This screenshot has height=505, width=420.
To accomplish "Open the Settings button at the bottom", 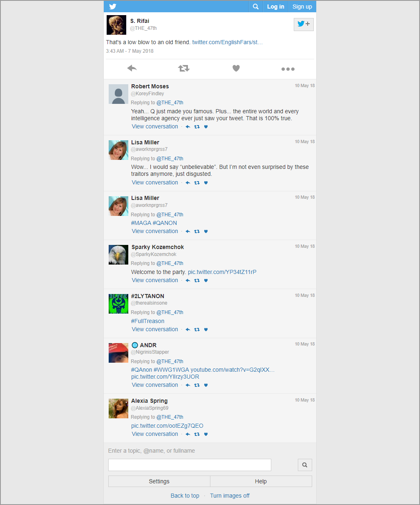I will [159, 481].
